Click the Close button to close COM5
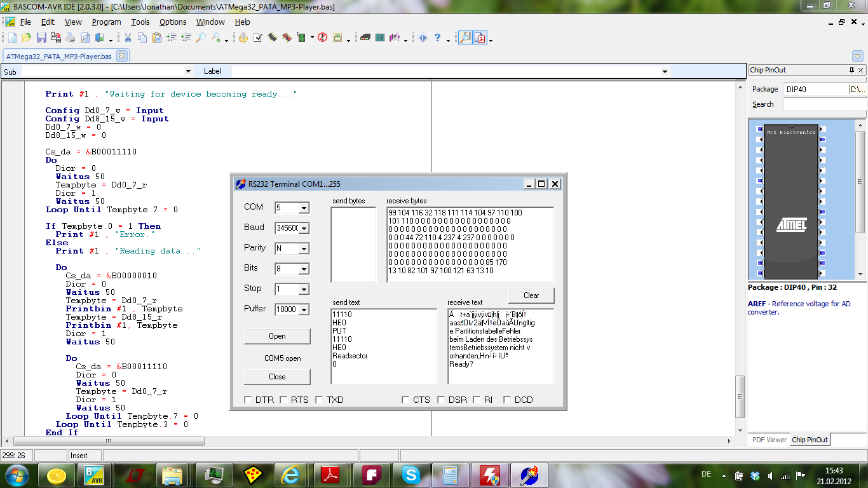 pyautogui.click(x=277, y=377)
